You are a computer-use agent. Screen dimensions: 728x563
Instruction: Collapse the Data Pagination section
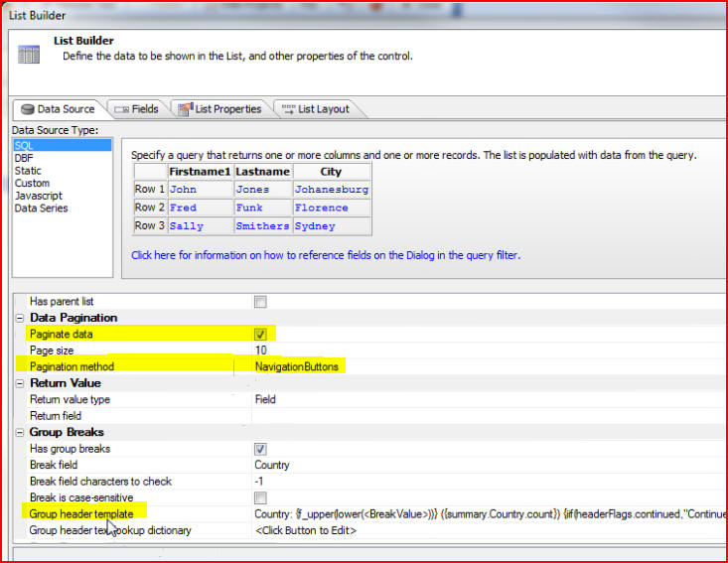[20, 319]
